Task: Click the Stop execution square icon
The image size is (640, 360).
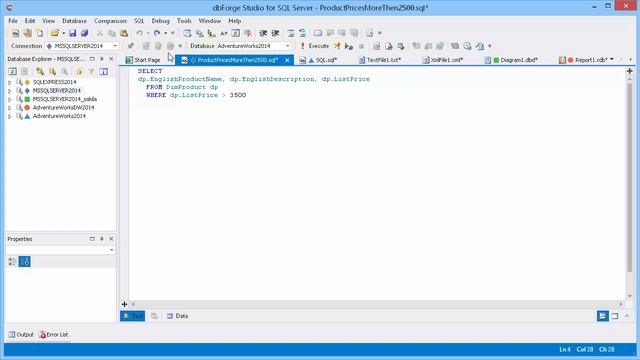Action: 361,46
